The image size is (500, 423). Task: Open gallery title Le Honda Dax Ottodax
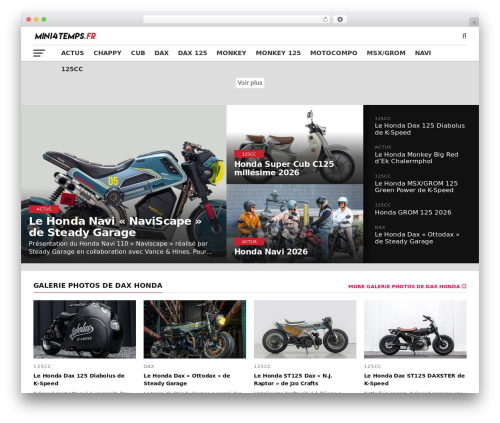click(x=187, y=379)
